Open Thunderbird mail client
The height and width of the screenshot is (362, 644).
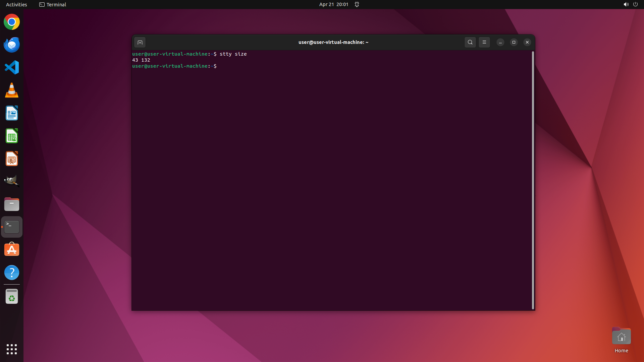tap(12, 45)
